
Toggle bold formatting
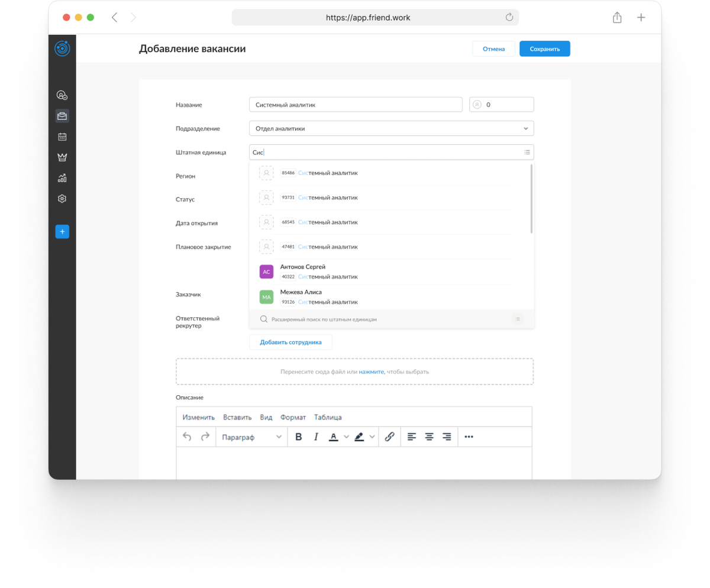(x=299, y=437)
